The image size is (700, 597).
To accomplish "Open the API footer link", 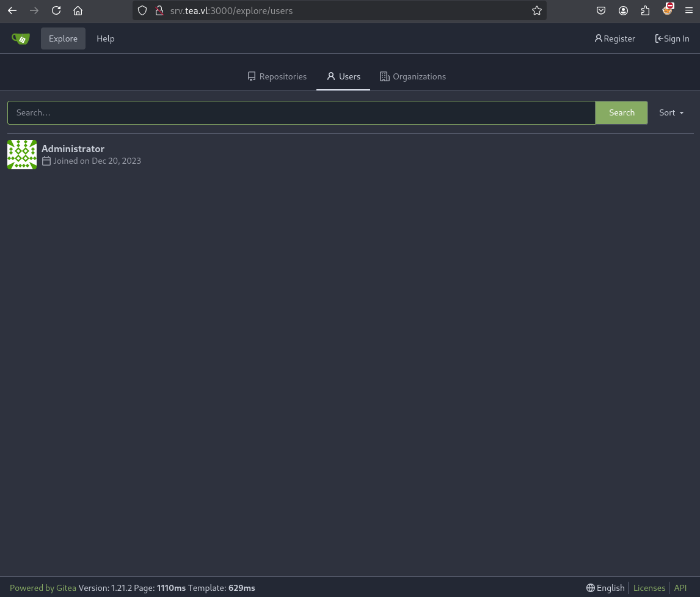I will 680,588.
